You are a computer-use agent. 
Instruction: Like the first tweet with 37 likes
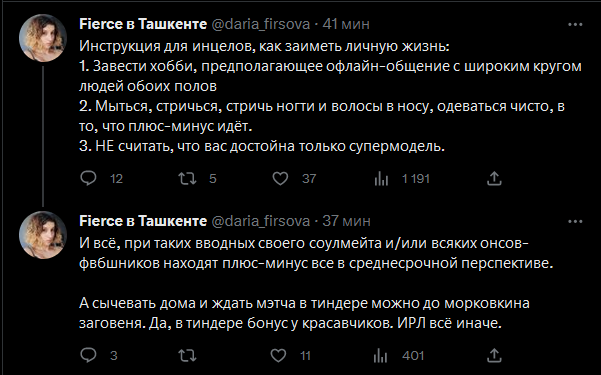coord(280,178)
